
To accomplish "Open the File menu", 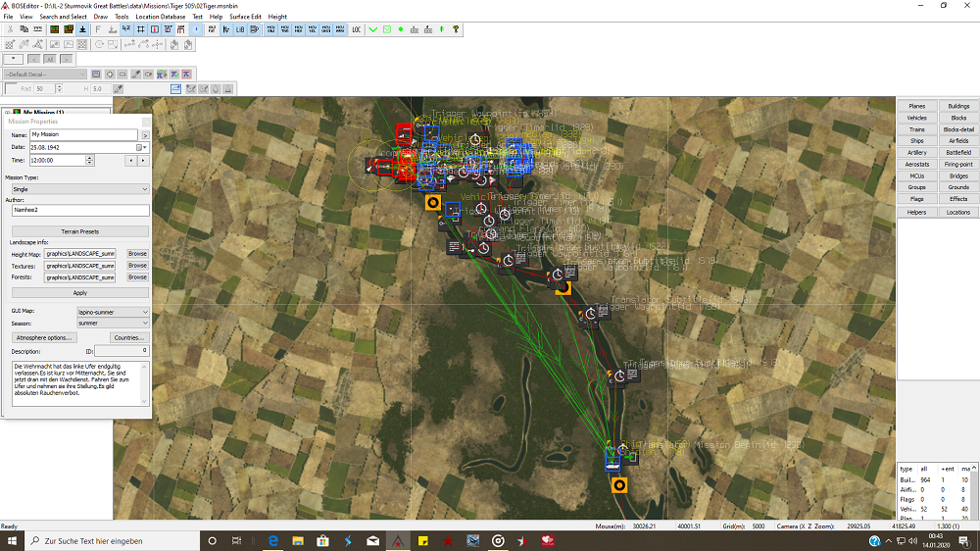I will pyautogui.click(x=8, y=17).
